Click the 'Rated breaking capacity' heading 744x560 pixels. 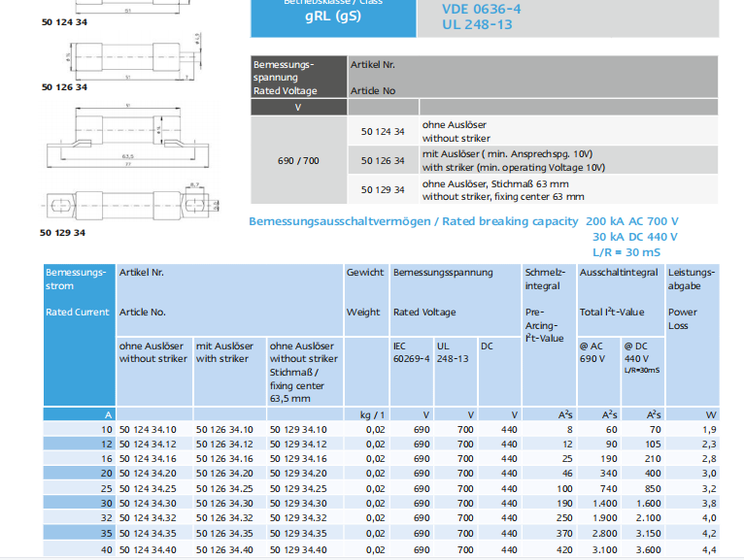pyautogui.click(x=510, y=221)
